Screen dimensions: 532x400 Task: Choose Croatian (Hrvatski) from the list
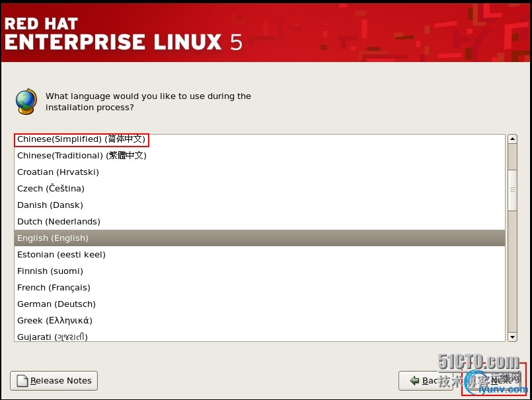coord(260,172)
